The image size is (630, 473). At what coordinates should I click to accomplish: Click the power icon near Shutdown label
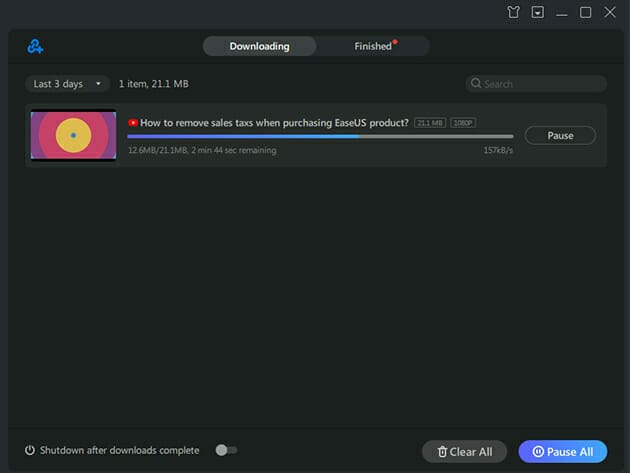point(30,450)
